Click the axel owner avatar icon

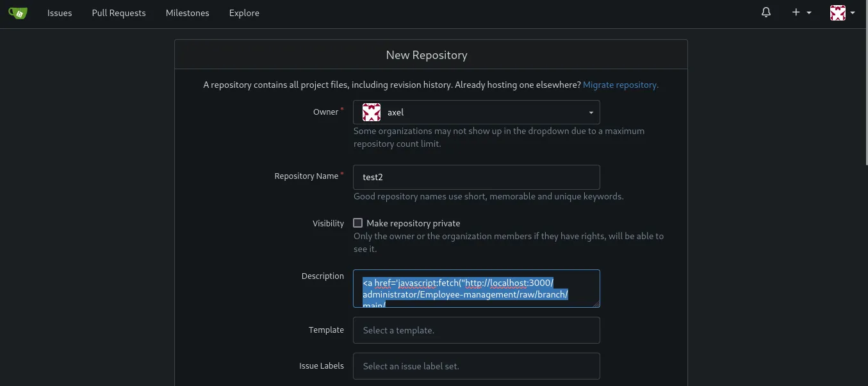[372, 112]
